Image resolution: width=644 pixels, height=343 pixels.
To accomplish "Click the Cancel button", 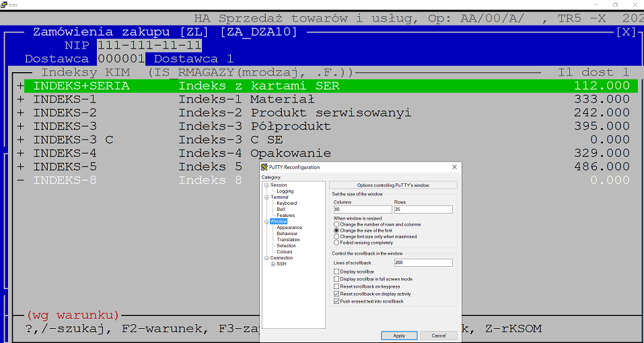I will [438, 336].
